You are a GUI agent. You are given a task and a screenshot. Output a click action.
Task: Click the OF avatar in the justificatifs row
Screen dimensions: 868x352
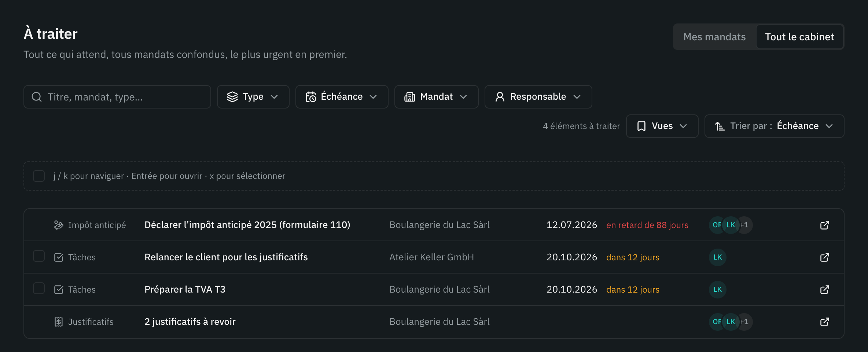coord(716,322)
